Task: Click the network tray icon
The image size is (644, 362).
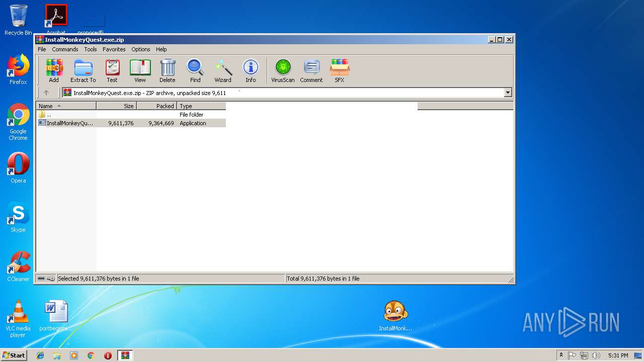Action: click(584, 355)
